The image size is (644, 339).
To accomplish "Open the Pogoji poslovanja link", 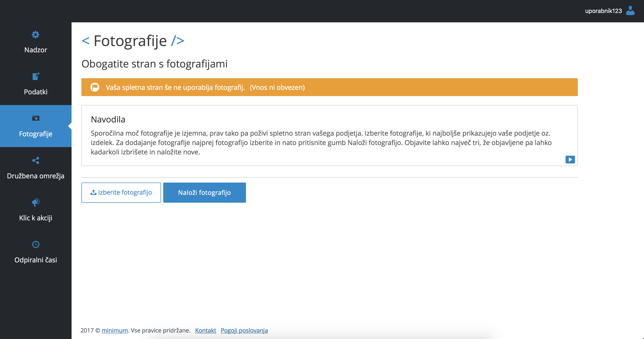I will [244, 330].
